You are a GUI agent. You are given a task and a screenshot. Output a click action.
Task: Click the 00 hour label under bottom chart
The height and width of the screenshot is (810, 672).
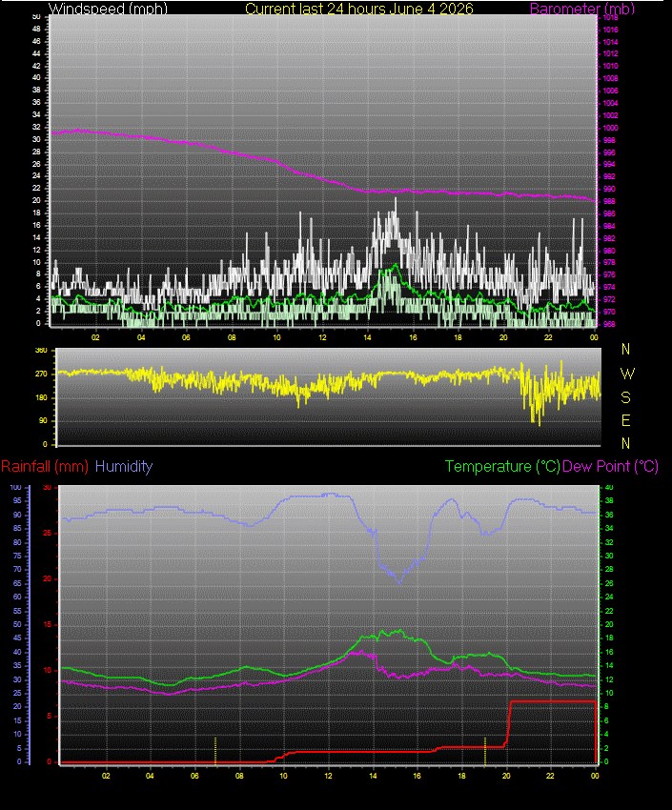click(x=595, y=776)
